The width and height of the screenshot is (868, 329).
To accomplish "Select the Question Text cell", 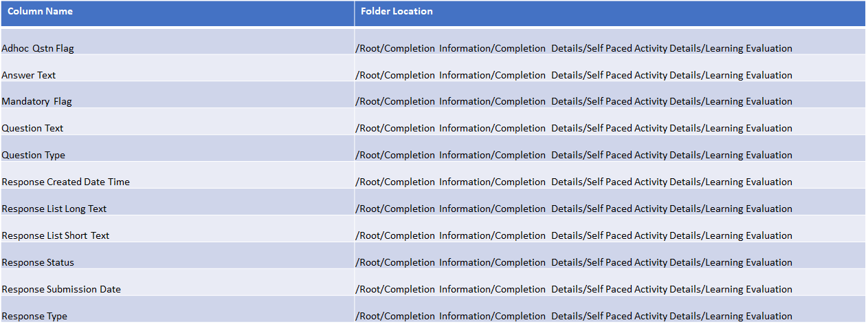I will pos(32,129).
